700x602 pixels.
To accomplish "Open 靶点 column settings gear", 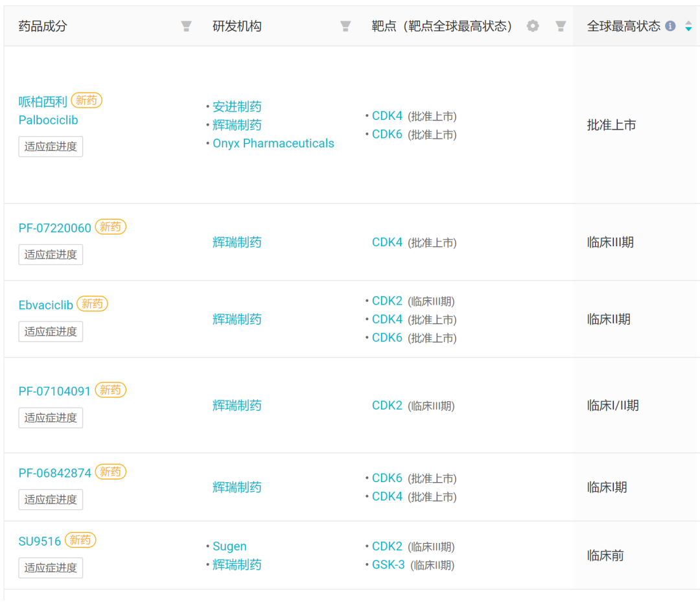I will coord(533,27).
